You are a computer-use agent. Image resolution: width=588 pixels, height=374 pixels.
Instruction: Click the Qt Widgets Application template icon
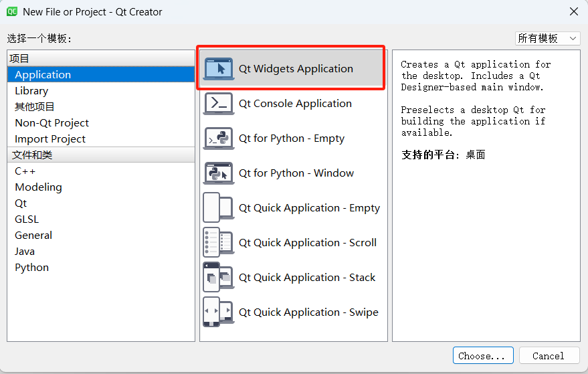(219, 69)
